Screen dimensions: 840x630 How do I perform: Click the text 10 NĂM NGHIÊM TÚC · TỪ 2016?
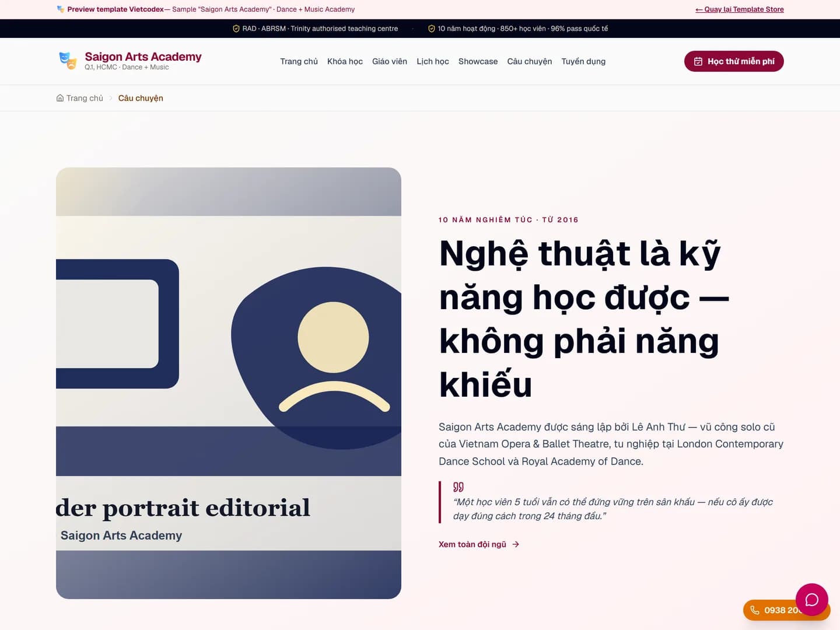point(509,220)
